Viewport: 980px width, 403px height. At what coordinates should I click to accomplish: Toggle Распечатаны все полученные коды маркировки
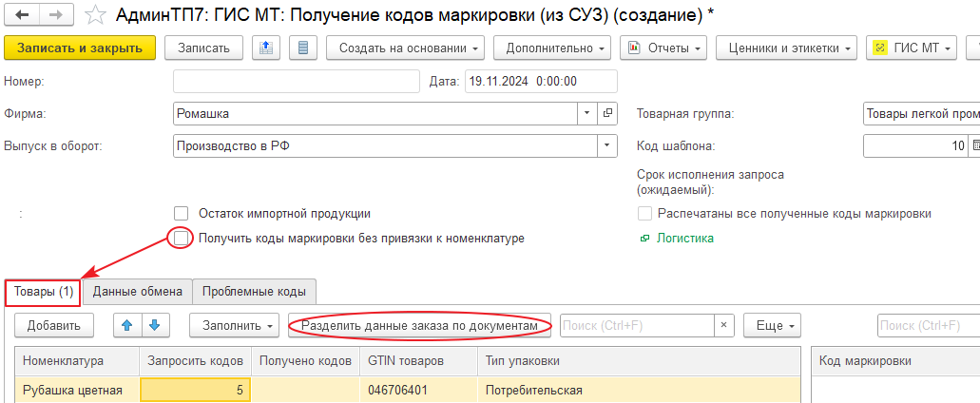[x=645, y=214]
